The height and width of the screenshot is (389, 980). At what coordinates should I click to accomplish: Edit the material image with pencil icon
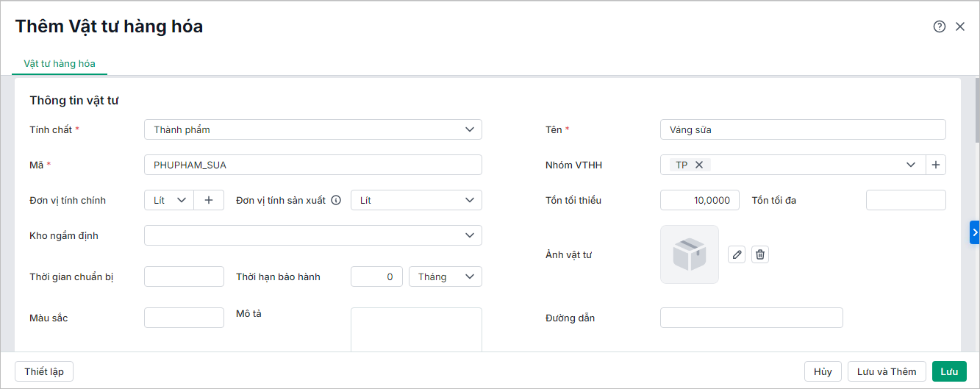(x=737, y=254)
